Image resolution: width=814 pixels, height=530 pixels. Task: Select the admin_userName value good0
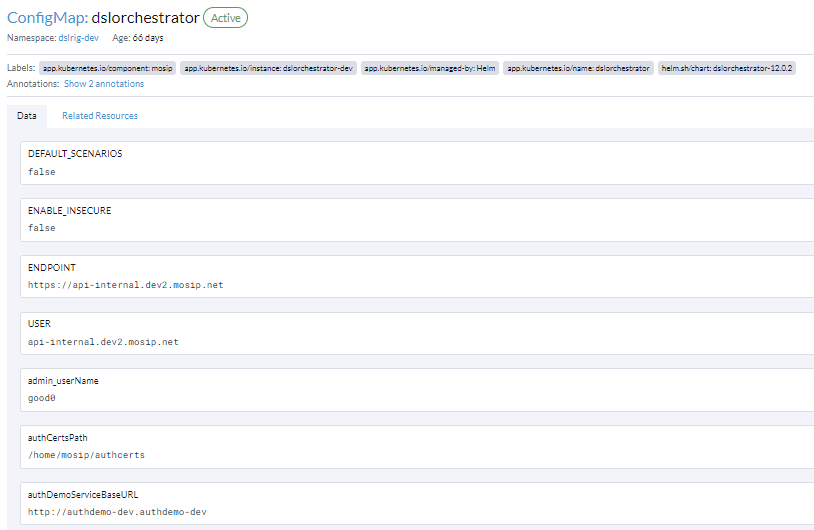click(x=42, y=398)
